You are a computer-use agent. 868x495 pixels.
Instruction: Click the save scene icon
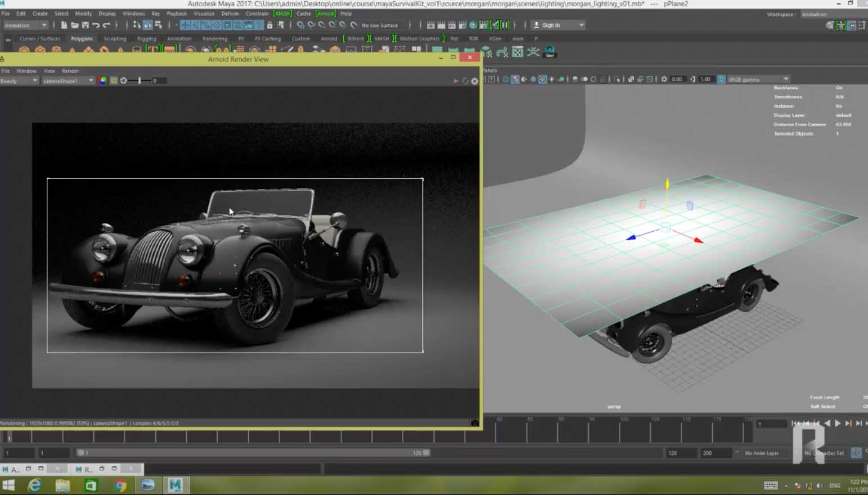point(85,25)
